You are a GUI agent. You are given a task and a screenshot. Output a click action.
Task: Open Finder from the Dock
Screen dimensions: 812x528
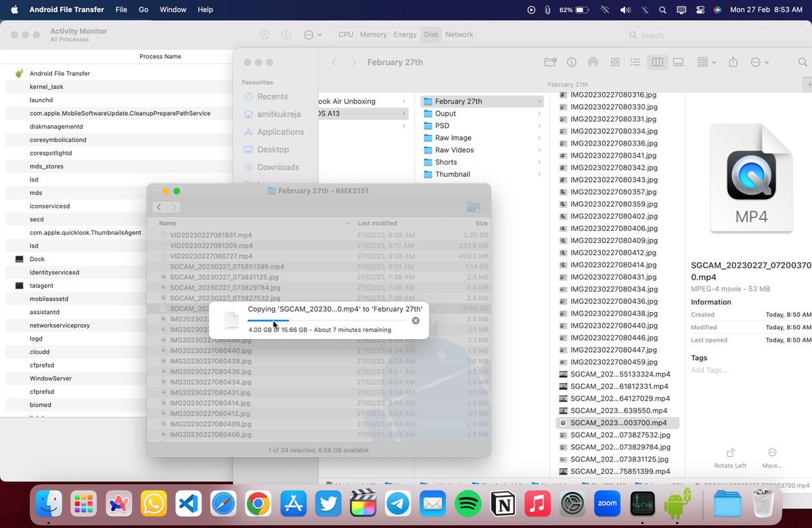[49, 504]
